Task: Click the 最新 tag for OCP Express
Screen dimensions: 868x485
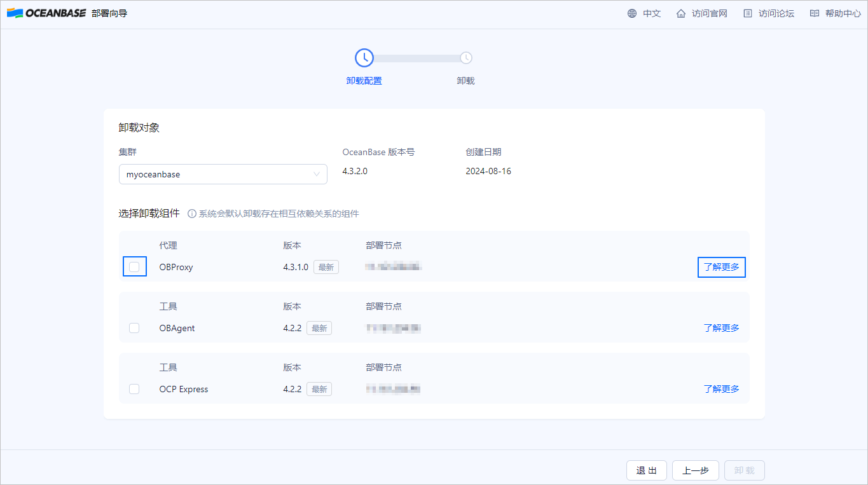Action: (x=319, y=389)
